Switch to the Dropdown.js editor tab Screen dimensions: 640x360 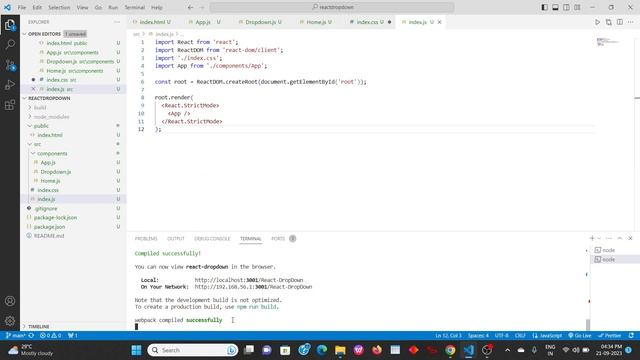click(x=261, y=22)
